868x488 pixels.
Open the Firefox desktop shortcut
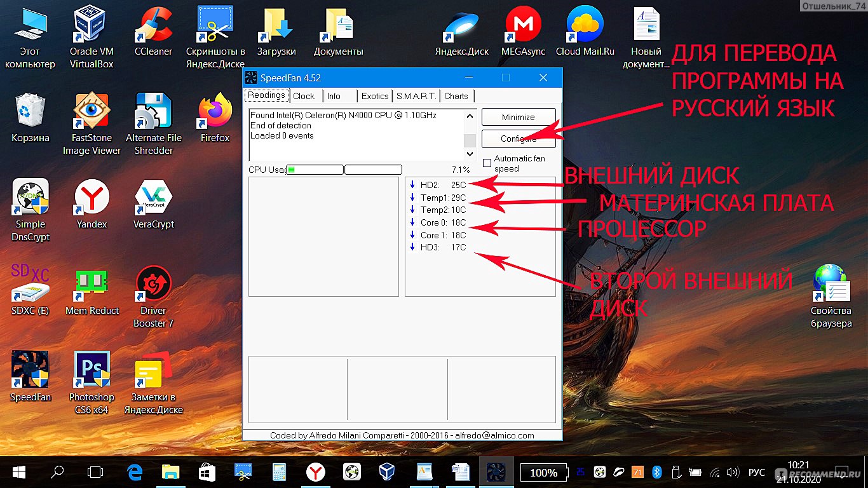(x=215, y=118)
